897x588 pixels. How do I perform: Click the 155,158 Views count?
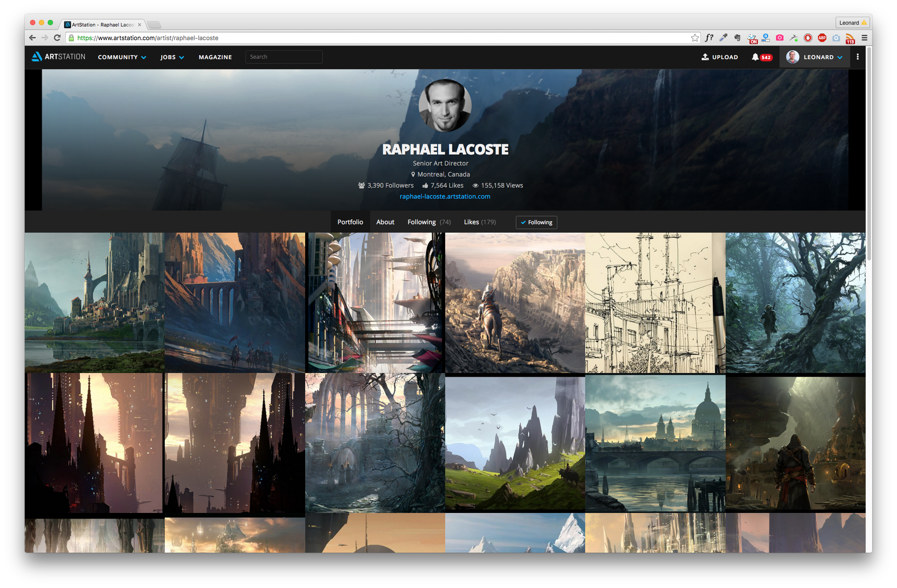[498, 185]
